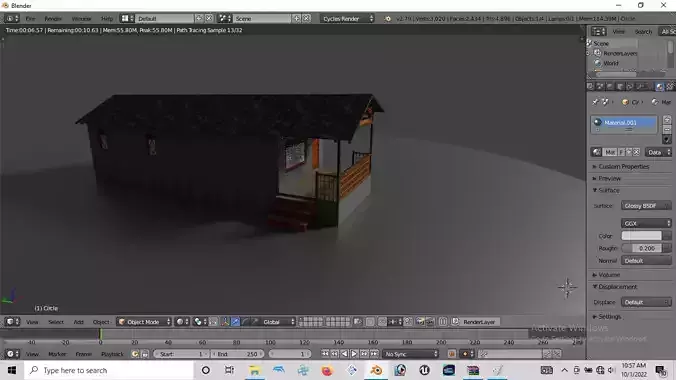This screenshot has width=676, height=380.
Task: Open the pivot point selector icon
Action: (x=199, y=322)
